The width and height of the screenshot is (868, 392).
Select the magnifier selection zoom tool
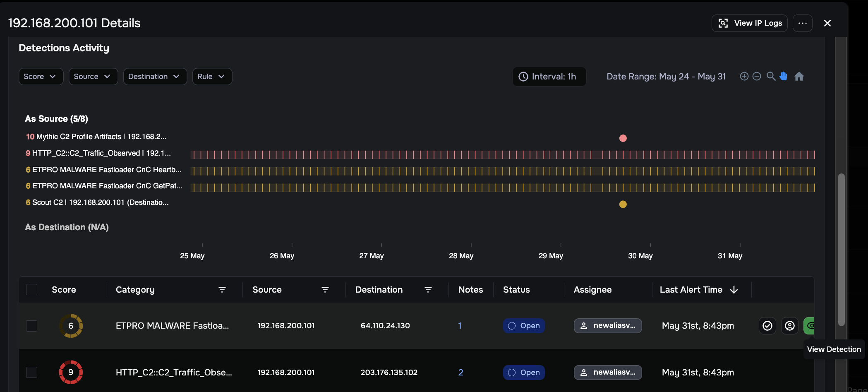click(771, 76)
